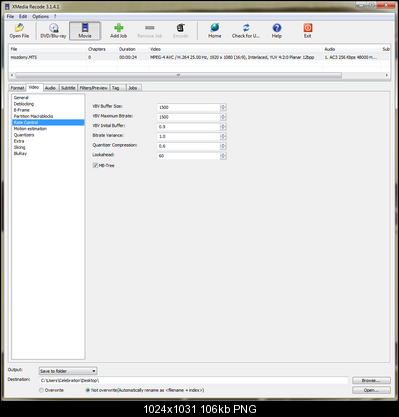Open the ? menu
This screenshot has width=399, height=417.
pos(55,16)
